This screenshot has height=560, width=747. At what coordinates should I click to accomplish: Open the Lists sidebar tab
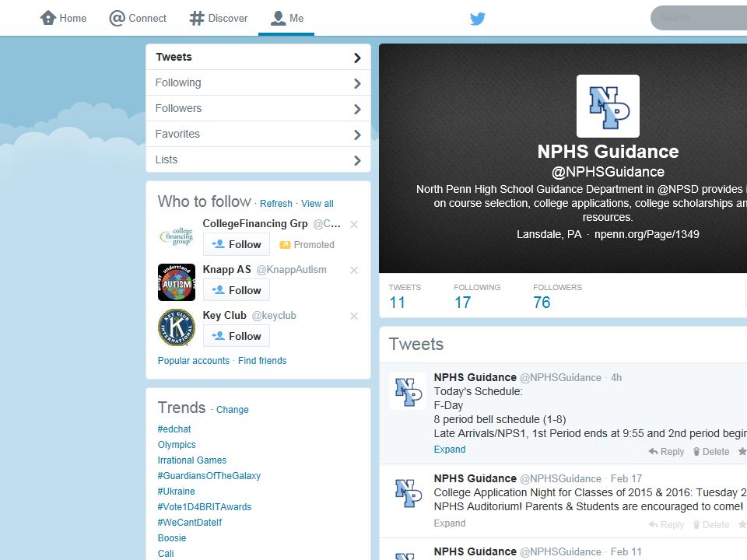[x=258, y=160]
